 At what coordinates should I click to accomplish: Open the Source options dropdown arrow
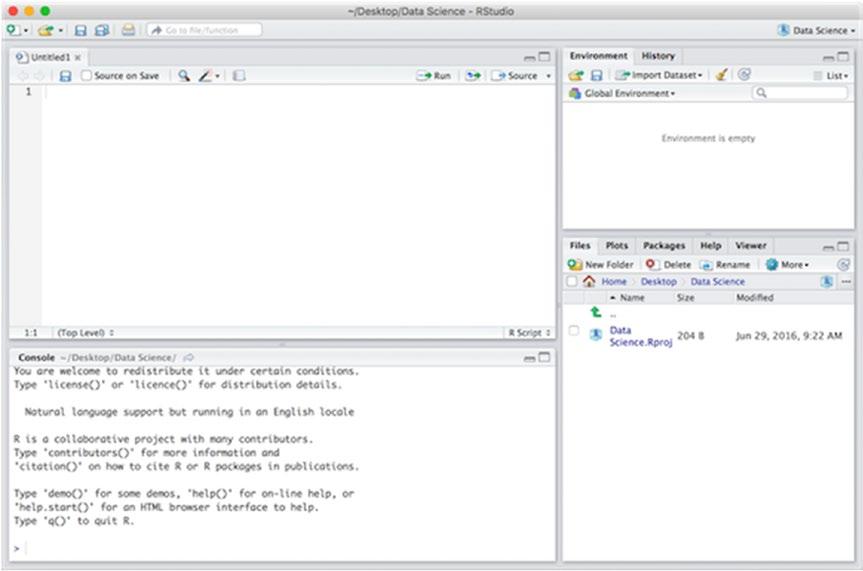click(548, 76)
